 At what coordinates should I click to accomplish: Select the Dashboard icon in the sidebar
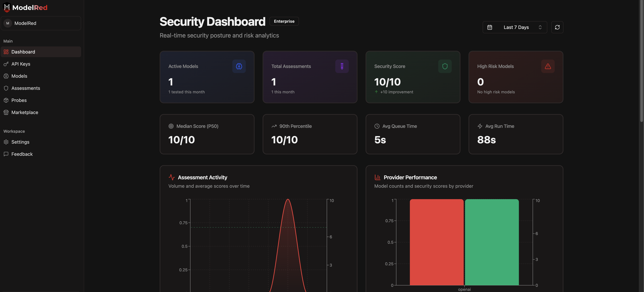click(x=6, y=52)
